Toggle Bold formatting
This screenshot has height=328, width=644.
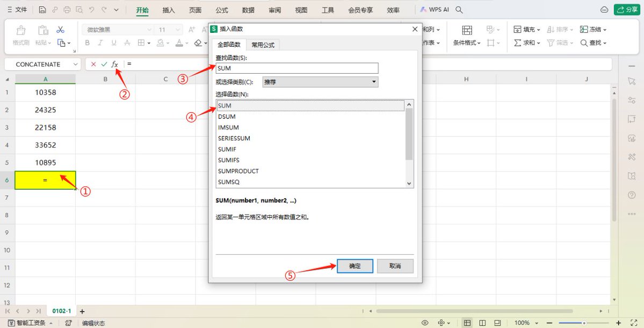(87, 42)
